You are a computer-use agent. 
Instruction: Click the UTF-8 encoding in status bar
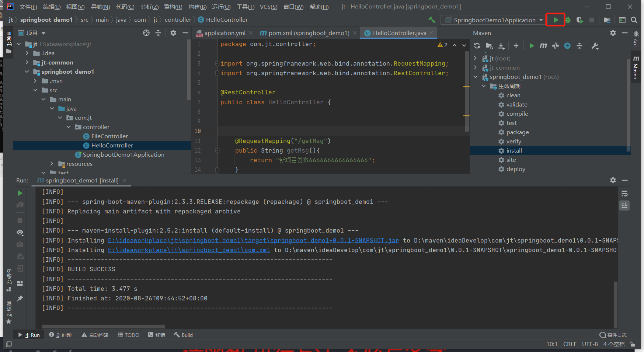coord(590,344)
